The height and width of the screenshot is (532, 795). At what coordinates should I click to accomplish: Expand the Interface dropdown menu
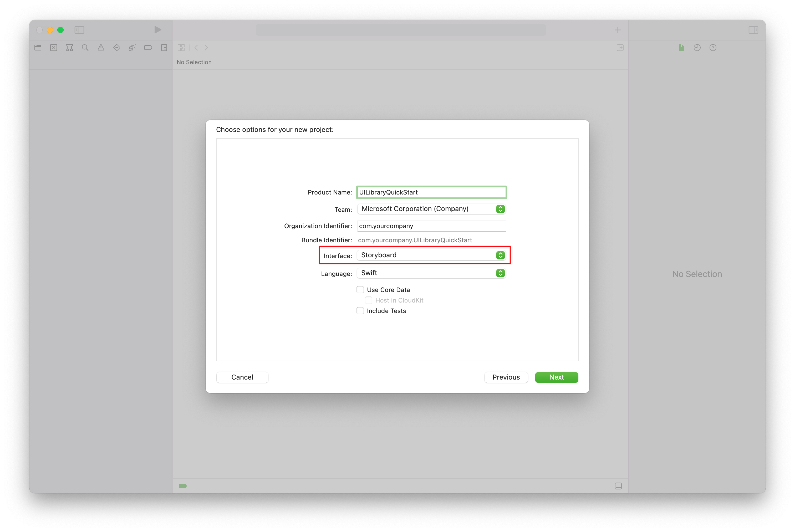501,255
